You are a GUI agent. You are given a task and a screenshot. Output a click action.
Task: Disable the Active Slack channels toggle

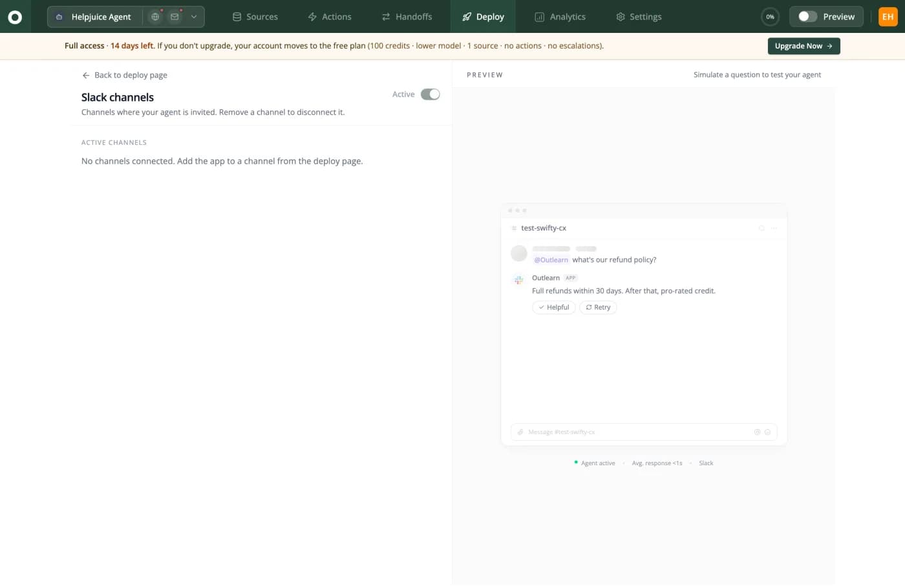(x=430, y=94)
